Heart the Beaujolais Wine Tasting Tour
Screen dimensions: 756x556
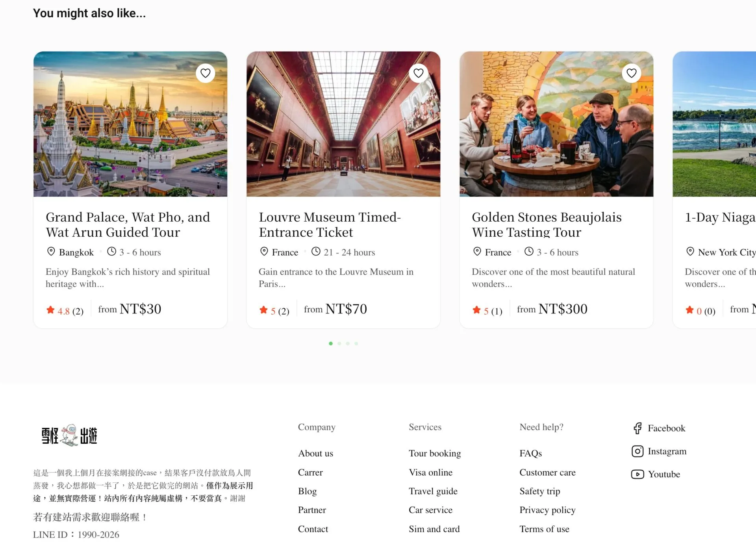[x=631, y=73]
